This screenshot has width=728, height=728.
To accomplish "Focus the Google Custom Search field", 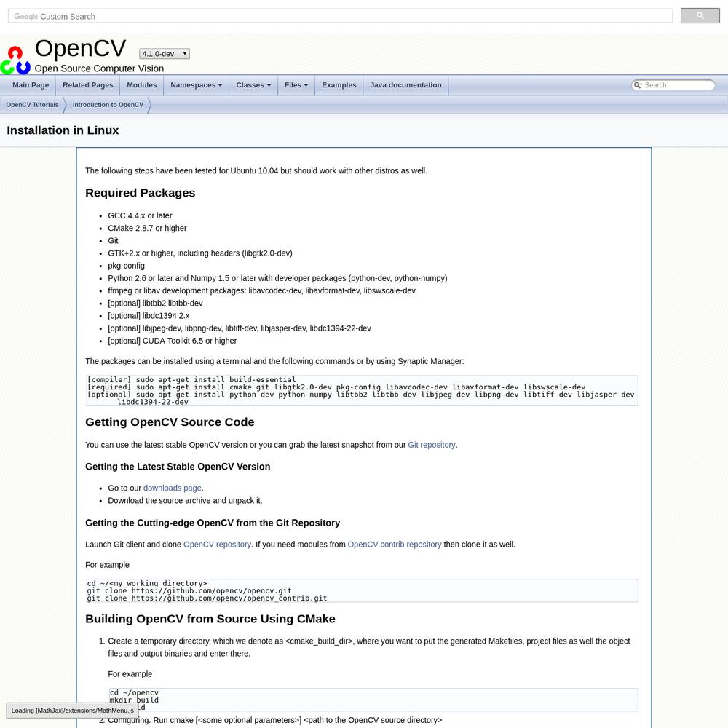I will click(340, 16).
